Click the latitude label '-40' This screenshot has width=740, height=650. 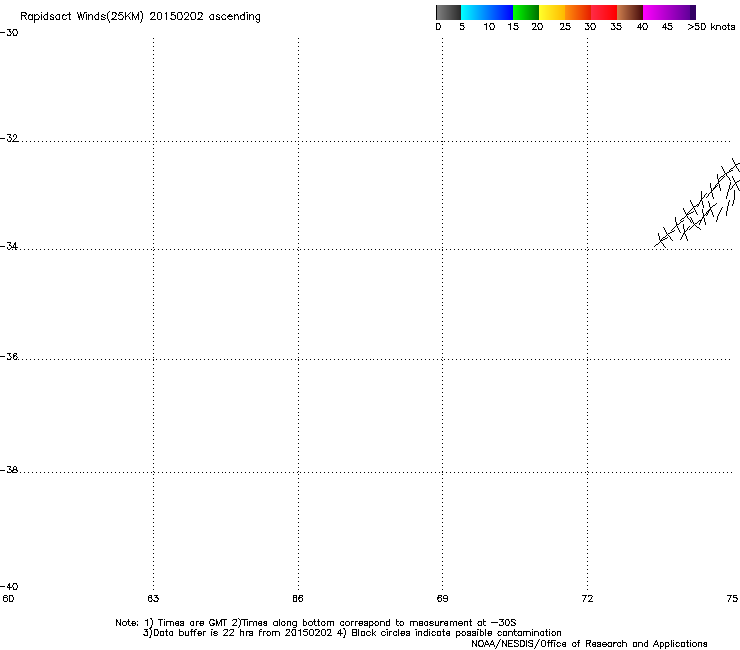pos(9,587)
